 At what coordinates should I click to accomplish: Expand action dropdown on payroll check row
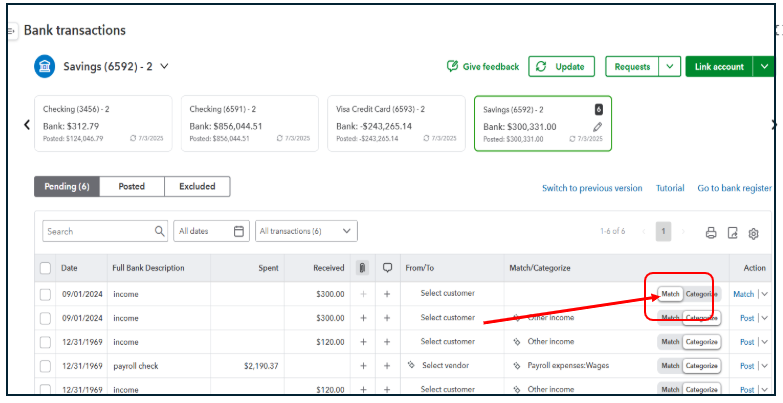(765, 366)
